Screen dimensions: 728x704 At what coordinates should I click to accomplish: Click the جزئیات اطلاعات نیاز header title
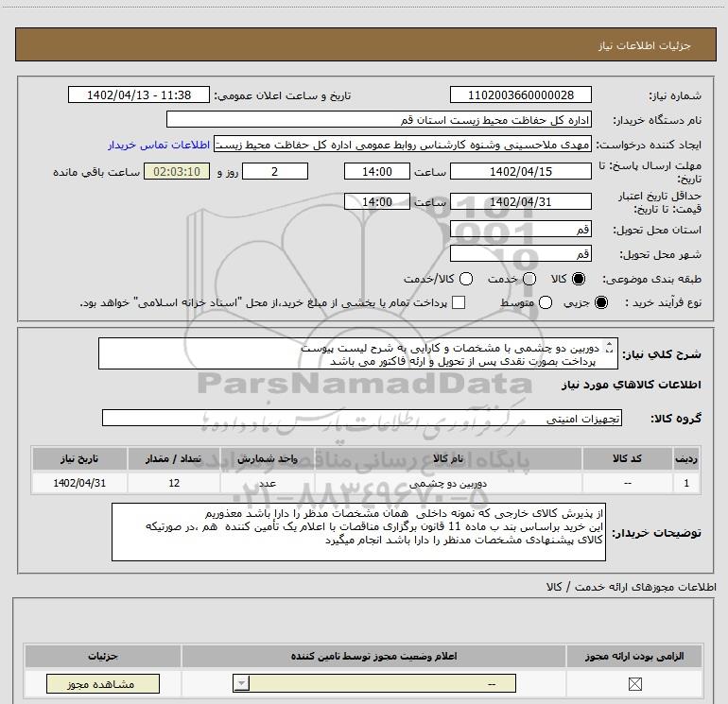point(645,45)
